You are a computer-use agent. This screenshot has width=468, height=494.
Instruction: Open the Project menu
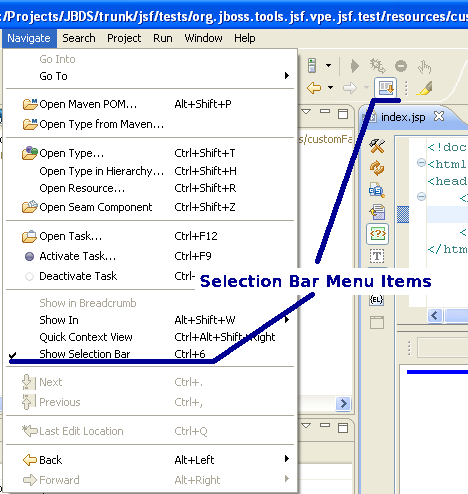coord(124,38)
